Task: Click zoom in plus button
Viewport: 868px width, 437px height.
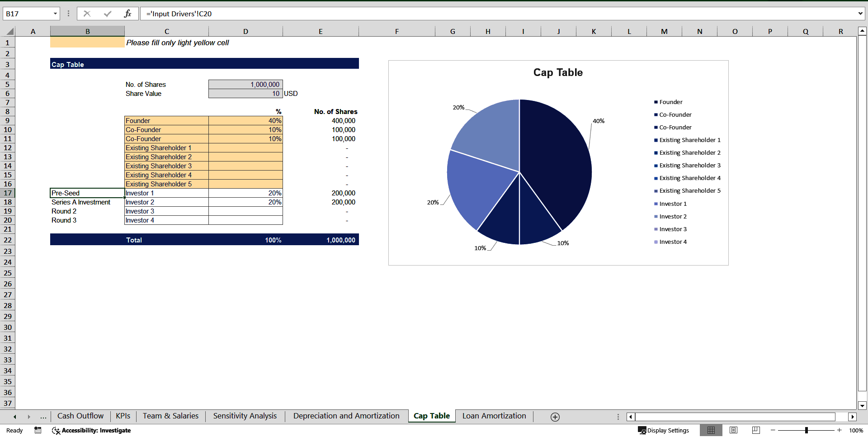Action: 840,430
